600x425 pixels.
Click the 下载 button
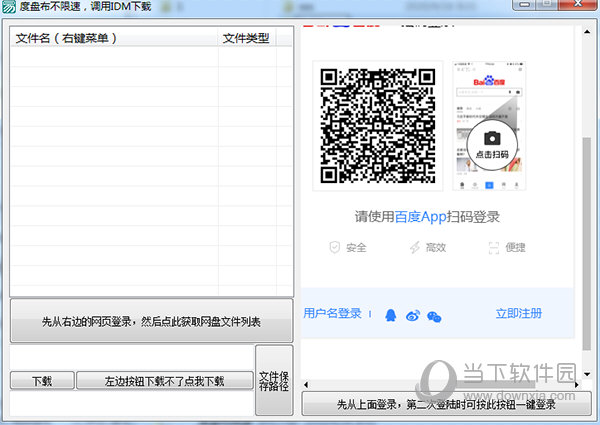[42, 381]
